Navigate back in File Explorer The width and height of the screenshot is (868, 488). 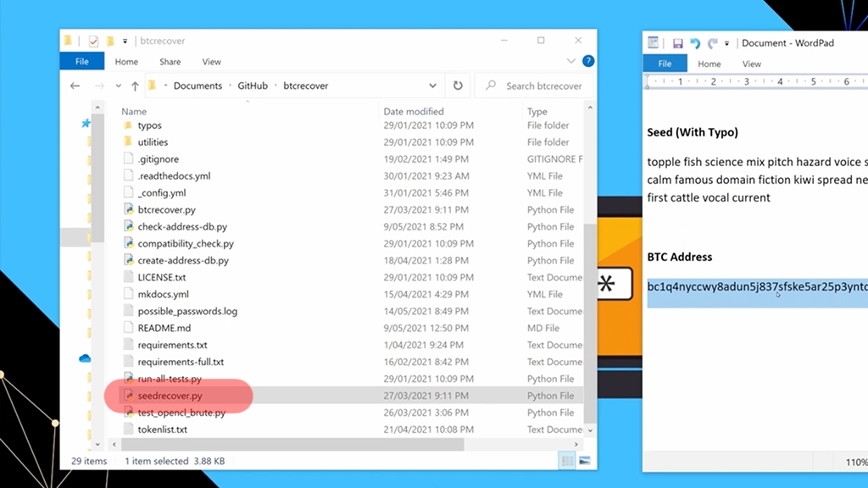75,86
